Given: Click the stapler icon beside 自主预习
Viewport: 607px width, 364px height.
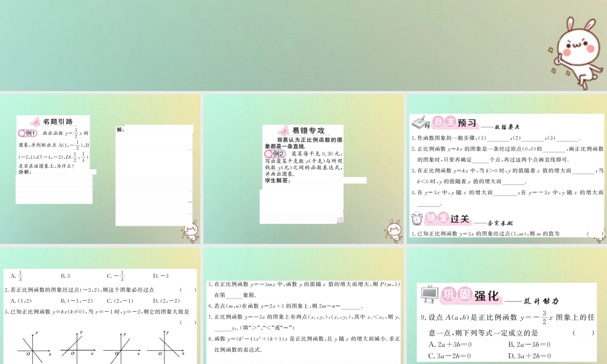Looking at the screenshot, I should click(x=421, y=122).
